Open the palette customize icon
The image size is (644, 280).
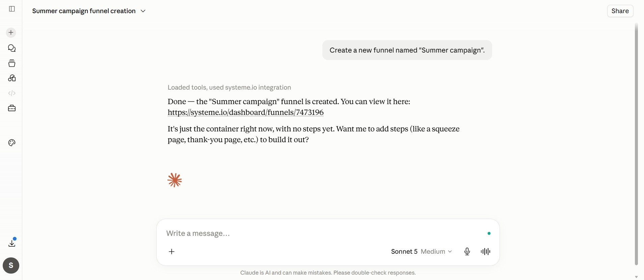coord(12,143)
